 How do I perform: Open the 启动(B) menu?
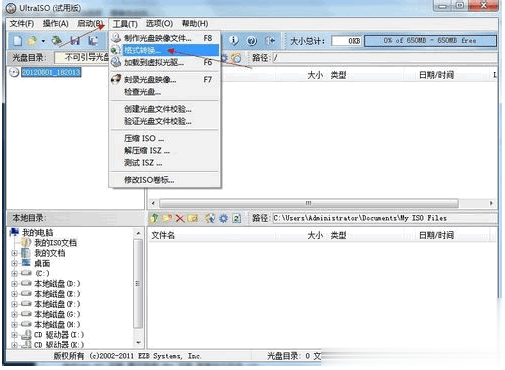point(90,24)
